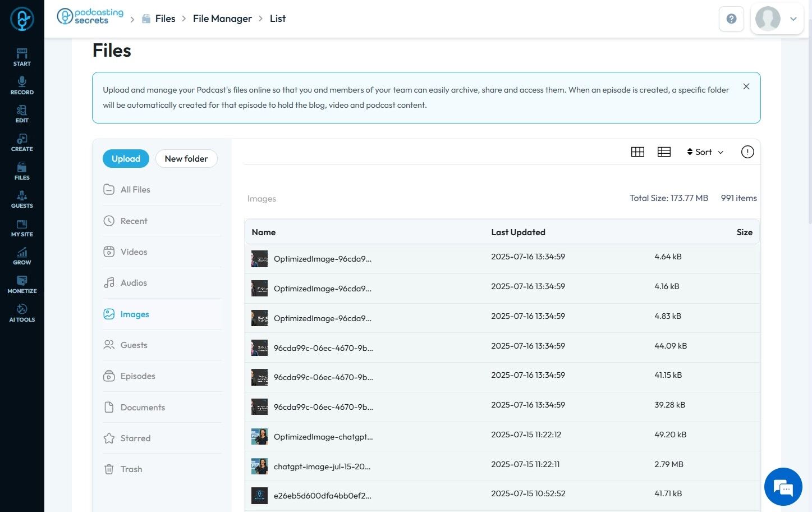Open the help question mark button
This screenshot has height=512, width=812.
[731, 19]
